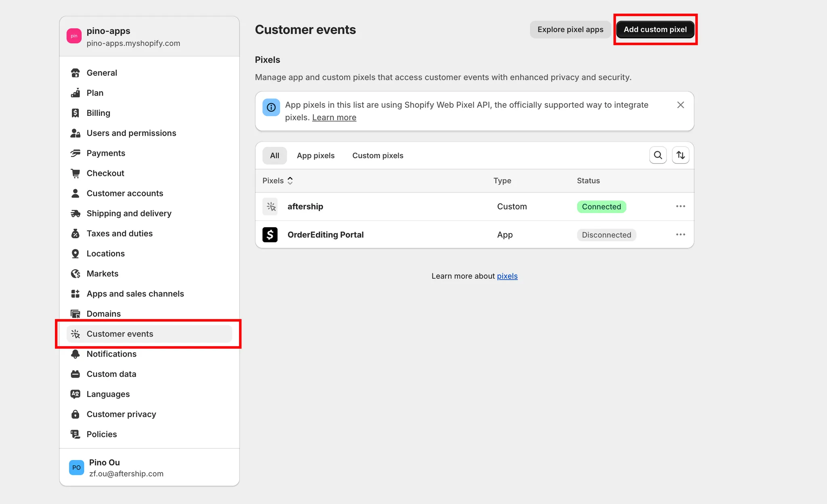The image size is (827, 504).
Task: Open Notifications settings from the sidebar
Action: pos(111,354)
